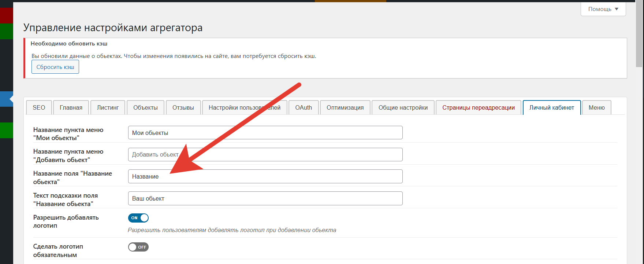Click the Мои обьекты menu name field
Image resolution: width=644 pixels, height=264 pixels.
pyautogui.click(x=265, y=133)
